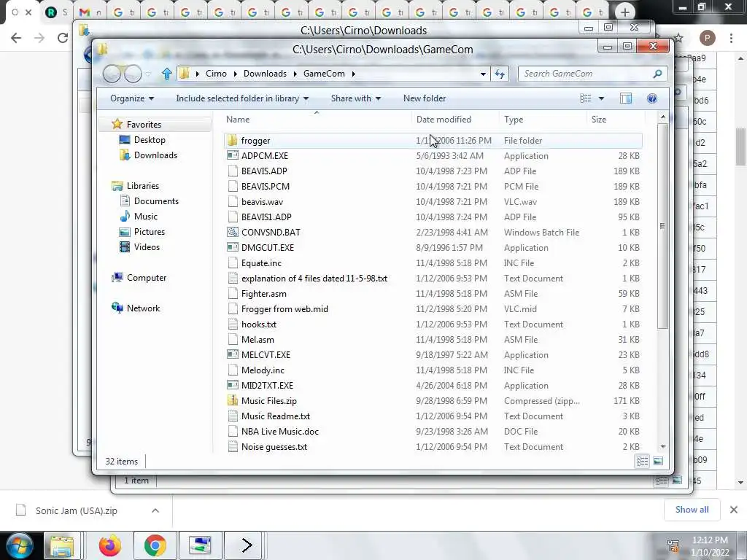
Task: Change the view layout icon
Action: [586, 98]
